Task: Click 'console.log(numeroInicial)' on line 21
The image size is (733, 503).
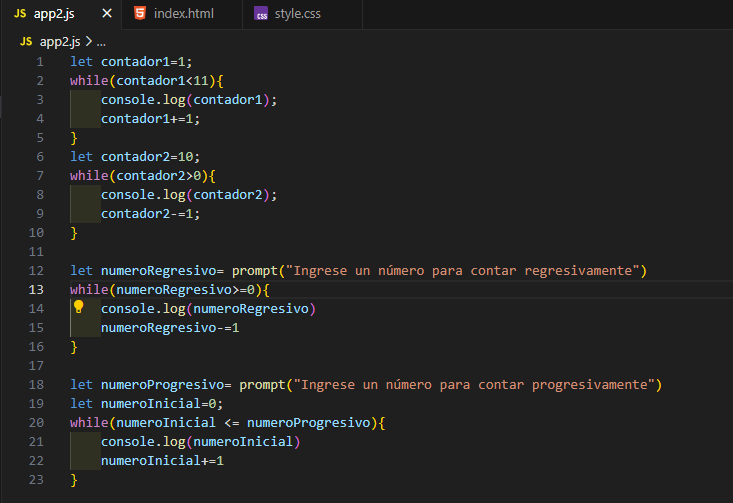Action: click(x=201, y=441)
